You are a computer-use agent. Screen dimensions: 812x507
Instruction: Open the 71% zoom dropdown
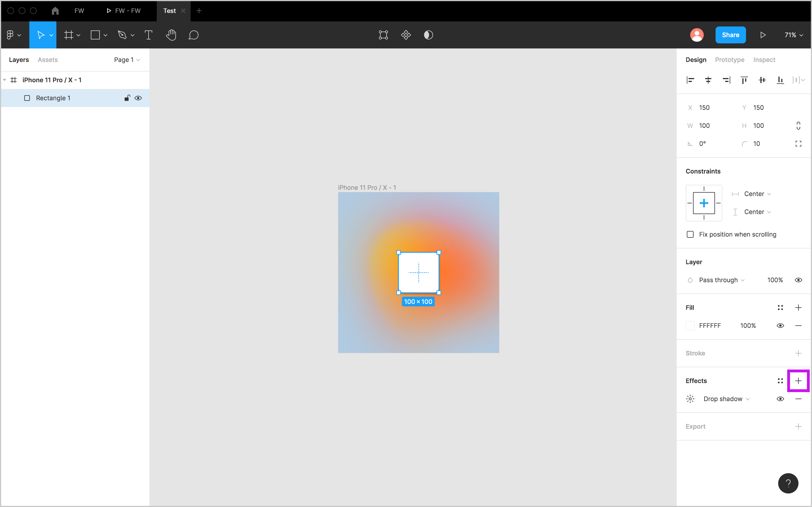[x=793, y=35]
